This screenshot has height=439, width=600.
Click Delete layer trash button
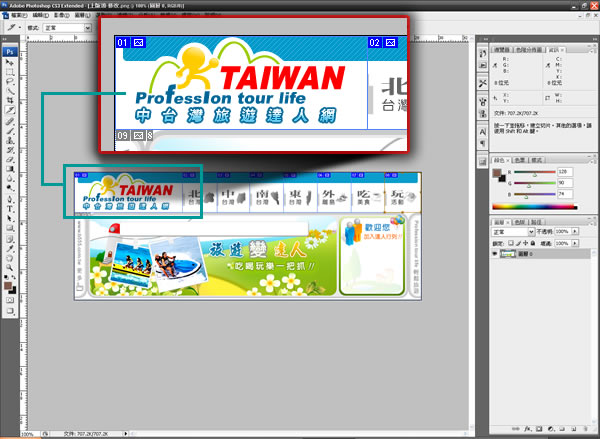(x=585, y=429)
